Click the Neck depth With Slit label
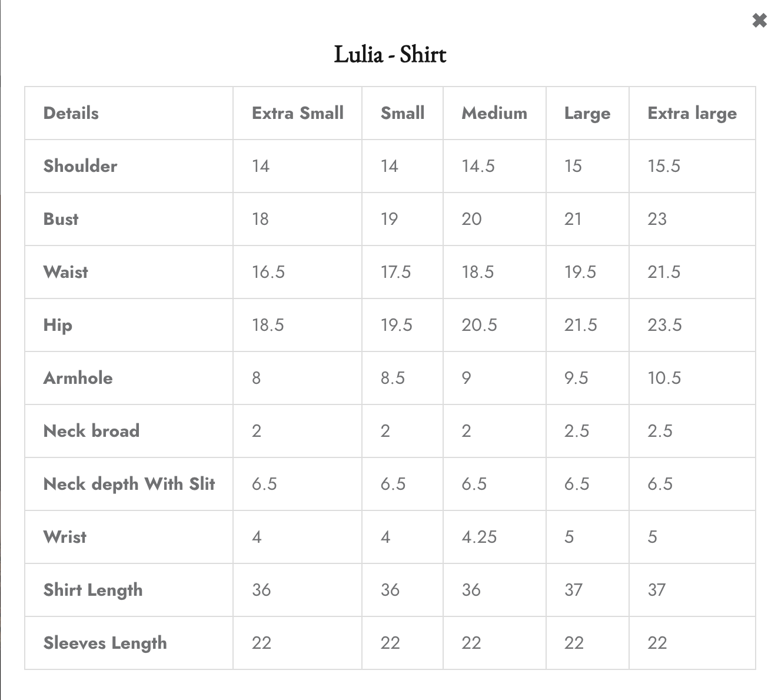The width and height of the screenshot is (778, 700). tap(129, 484)
